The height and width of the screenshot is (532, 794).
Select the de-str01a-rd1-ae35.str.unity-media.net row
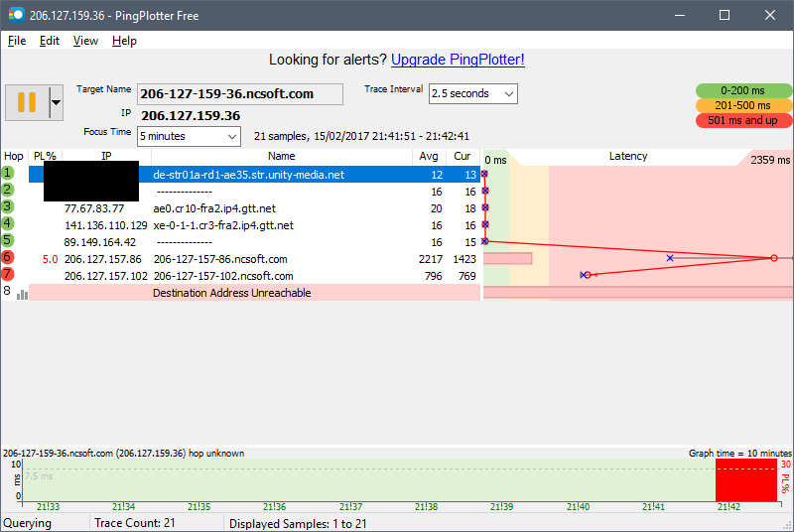coord(255,175)
